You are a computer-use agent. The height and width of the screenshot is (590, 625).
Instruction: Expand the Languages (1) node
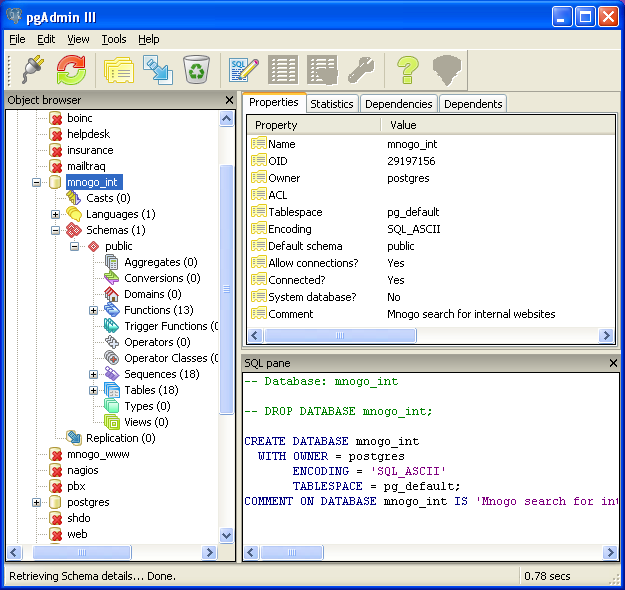click(x=55, y=214)
